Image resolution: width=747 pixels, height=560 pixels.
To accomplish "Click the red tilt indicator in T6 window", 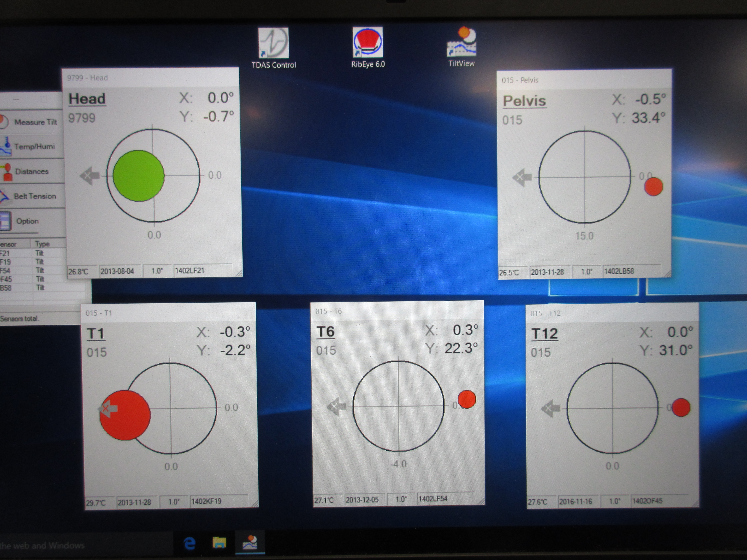I will point(467,399).
